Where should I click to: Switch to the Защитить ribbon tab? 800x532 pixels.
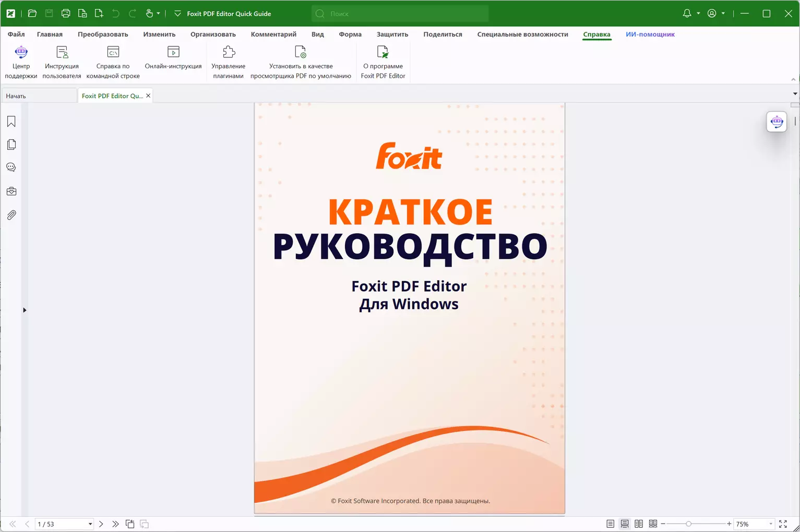click(392, 34)
